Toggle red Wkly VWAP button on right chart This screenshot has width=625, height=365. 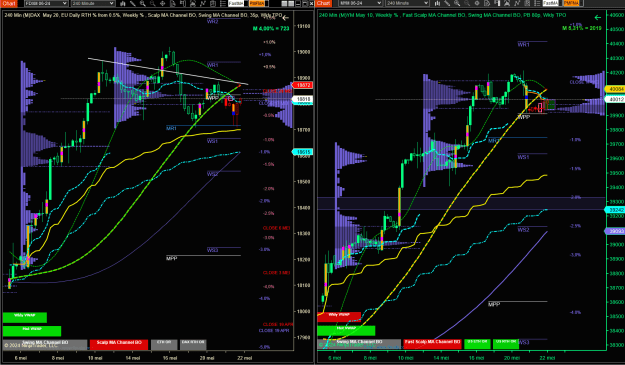click(339, 317)
